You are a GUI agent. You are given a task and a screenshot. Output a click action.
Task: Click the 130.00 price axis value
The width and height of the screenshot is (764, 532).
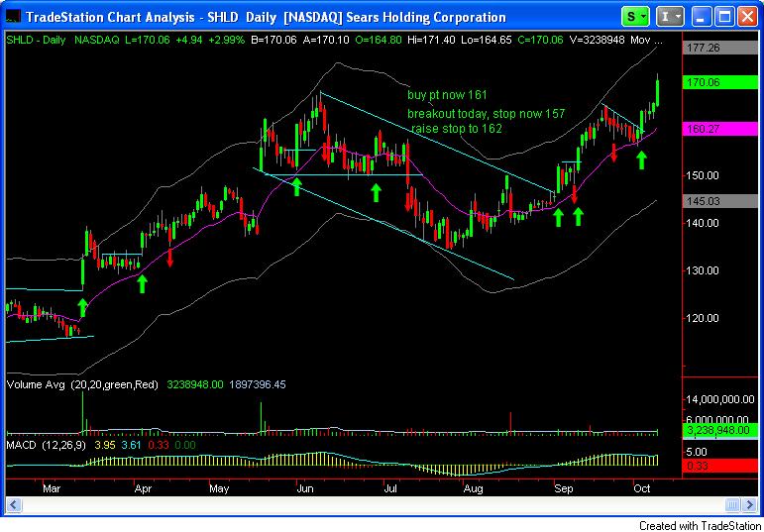coord(703,270)
